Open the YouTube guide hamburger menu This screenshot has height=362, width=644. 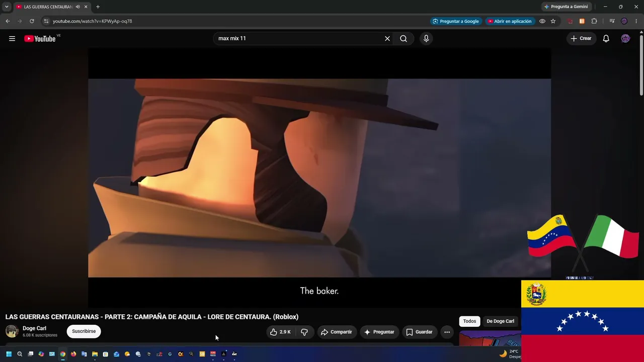(x=12, y=39)
